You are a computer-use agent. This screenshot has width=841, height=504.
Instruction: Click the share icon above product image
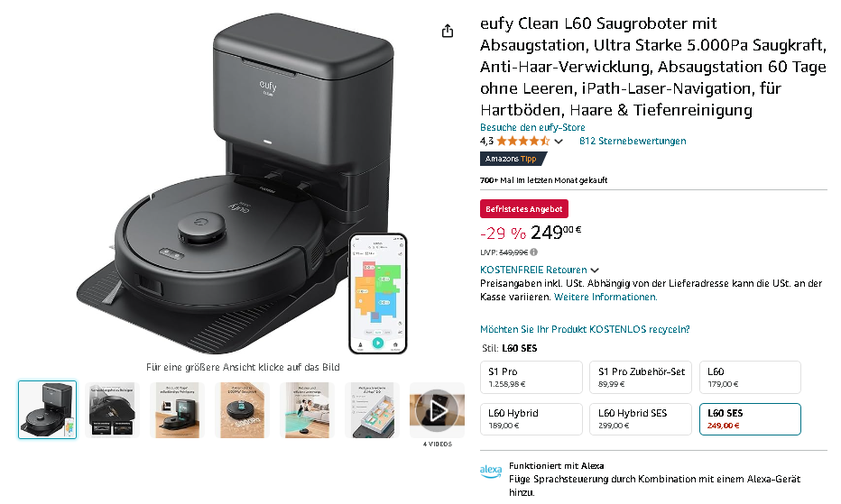pyautogui.click(x=448, y=31)
